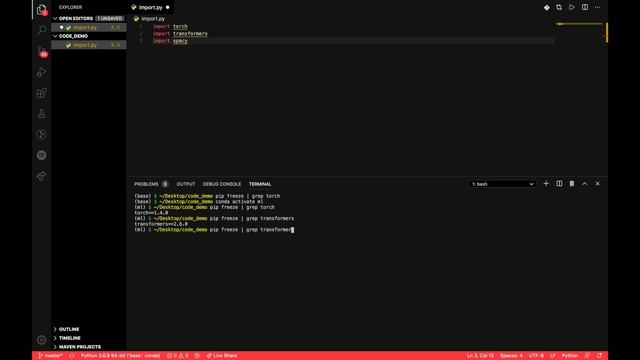Viewport: 640px width, 360px height.
Task: Open the Extensions view
Action: [42, 93]
